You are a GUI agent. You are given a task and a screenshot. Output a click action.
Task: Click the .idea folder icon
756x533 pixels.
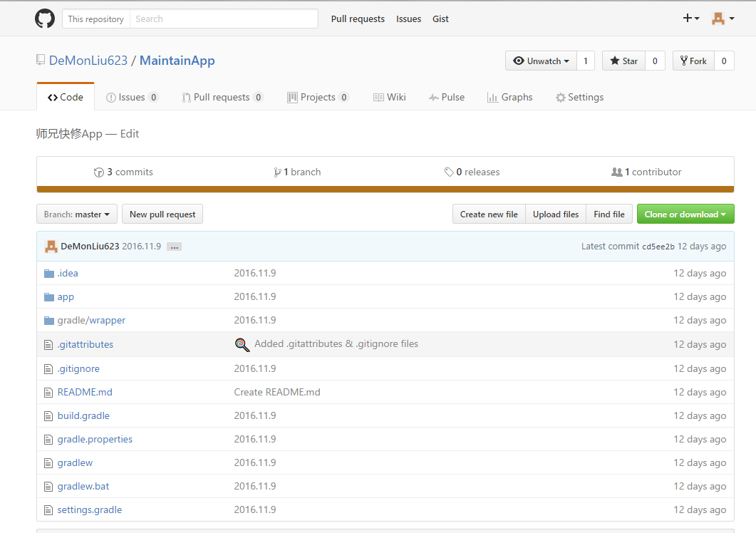tap(49, 274)
